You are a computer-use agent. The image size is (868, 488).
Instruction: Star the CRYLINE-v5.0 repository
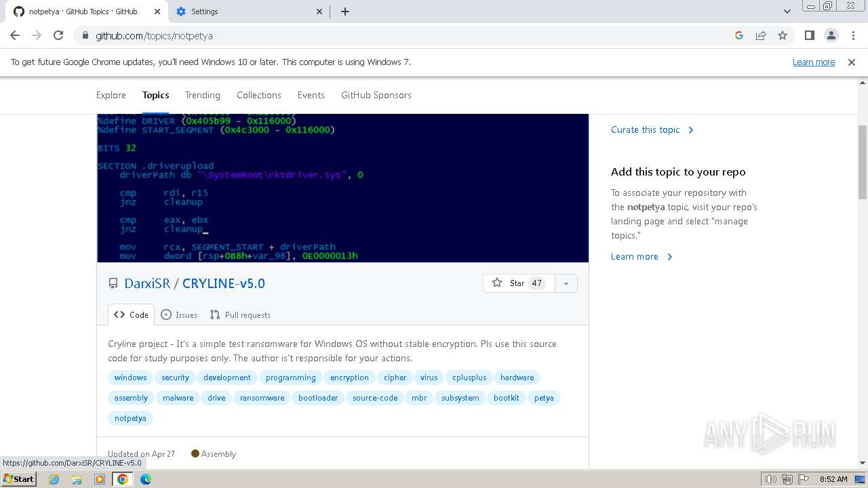(518, 283)
